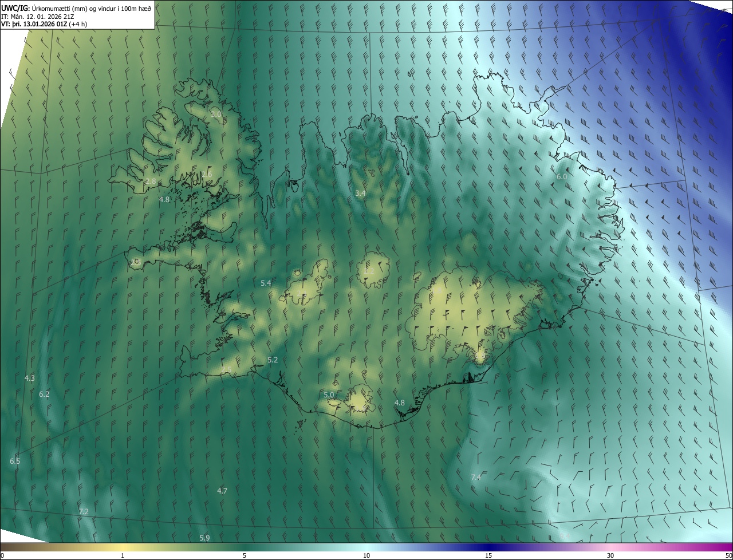Click the 5.2 value label on the map
This screenshot has height=560, width=733.
click(x=273, y=360)
